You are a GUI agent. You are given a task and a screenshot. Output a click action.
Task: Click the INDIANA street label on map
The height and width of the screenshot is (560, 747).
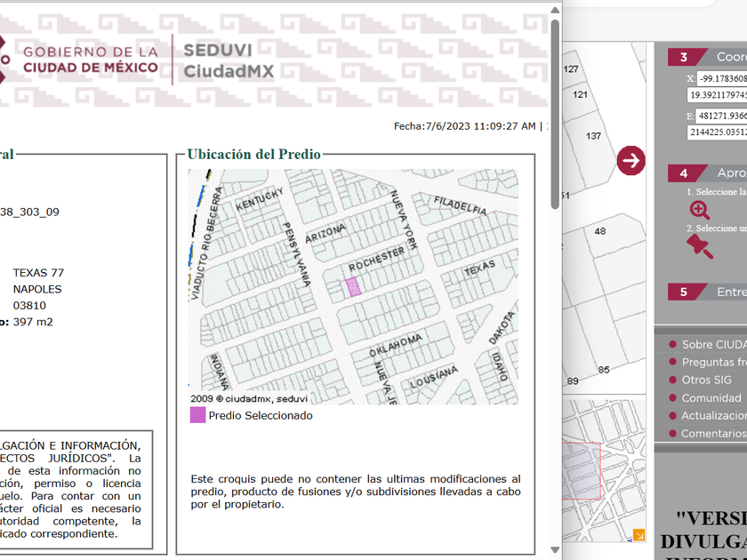coord(220,372)
